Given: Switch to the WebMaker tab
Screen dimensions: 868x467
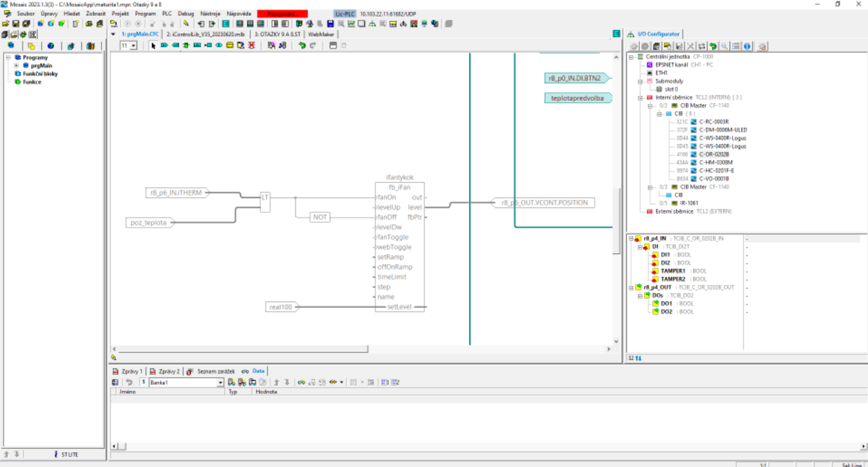Looking at the screenshot, I should [321, 34].
